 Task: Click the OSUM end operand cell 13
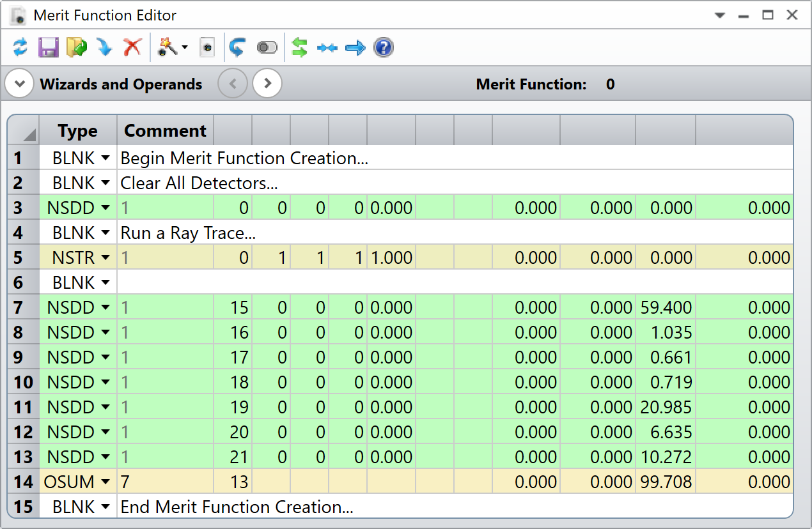(x=233, y=482)
